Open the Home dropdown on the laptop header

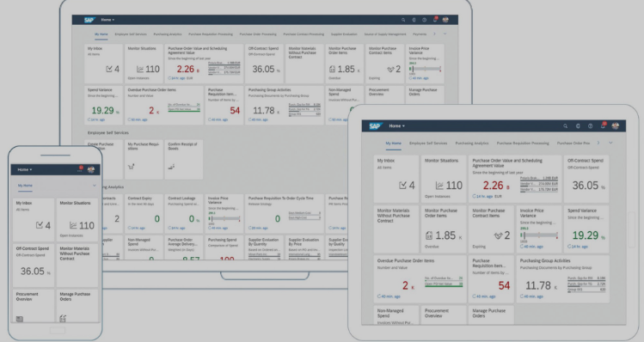[x=107, y=20]
